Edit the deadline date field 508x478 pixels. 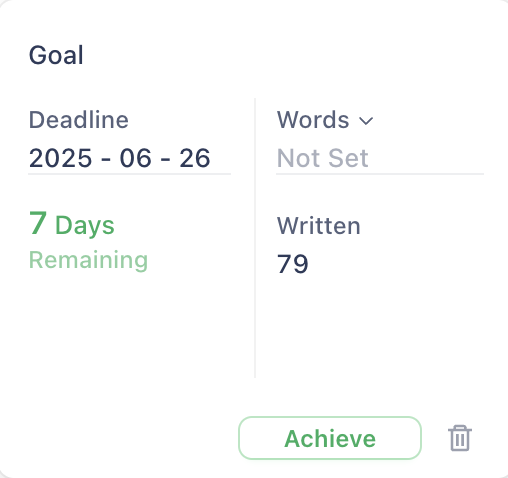(129, 158)
